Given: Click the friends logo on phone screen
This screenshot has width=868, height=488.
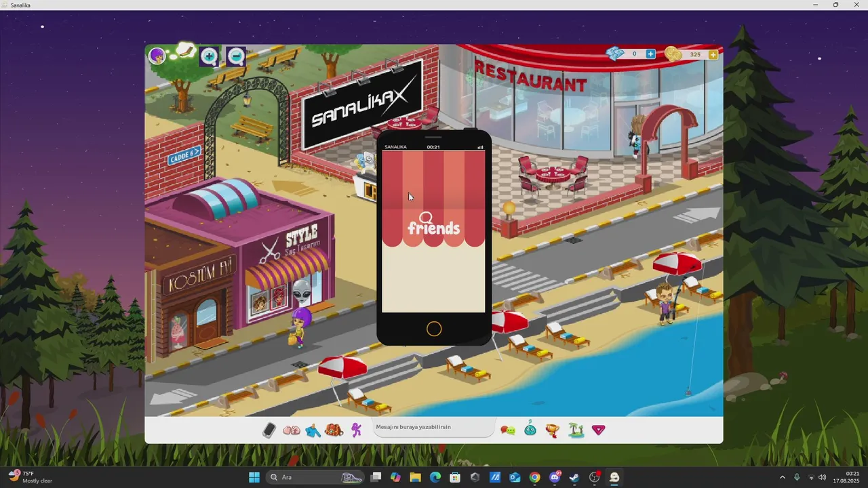Looking at the screenshot, I should pyautogui.click(x=433, y=224).
